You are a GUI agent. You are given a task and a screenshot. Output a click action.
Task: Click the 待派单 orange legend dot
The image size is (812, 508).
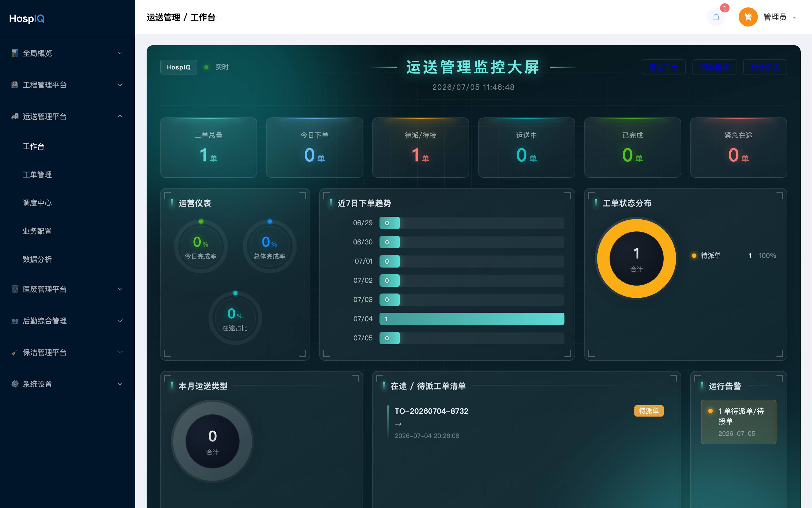(694, 256)
